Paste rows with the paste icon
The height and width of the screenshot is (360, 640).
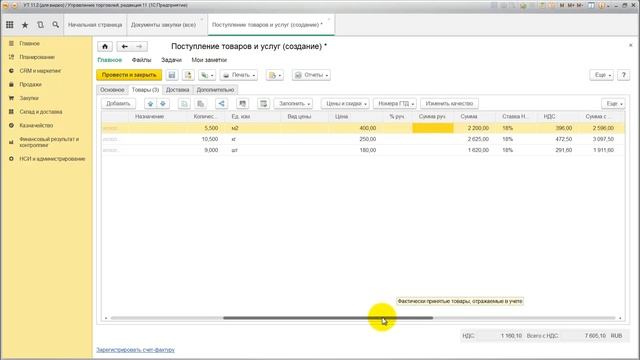coord(200,104)
